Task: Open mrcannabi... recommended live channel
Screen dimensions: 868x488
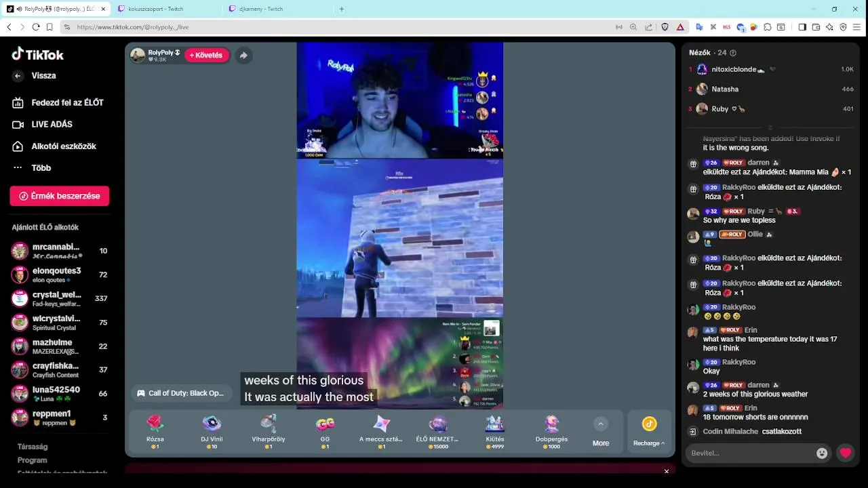Action: pos(60,251)
